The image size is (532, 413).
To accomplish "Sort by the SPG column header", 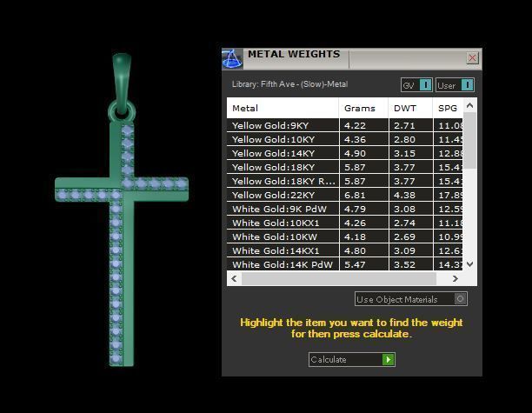I will (448, 109).
